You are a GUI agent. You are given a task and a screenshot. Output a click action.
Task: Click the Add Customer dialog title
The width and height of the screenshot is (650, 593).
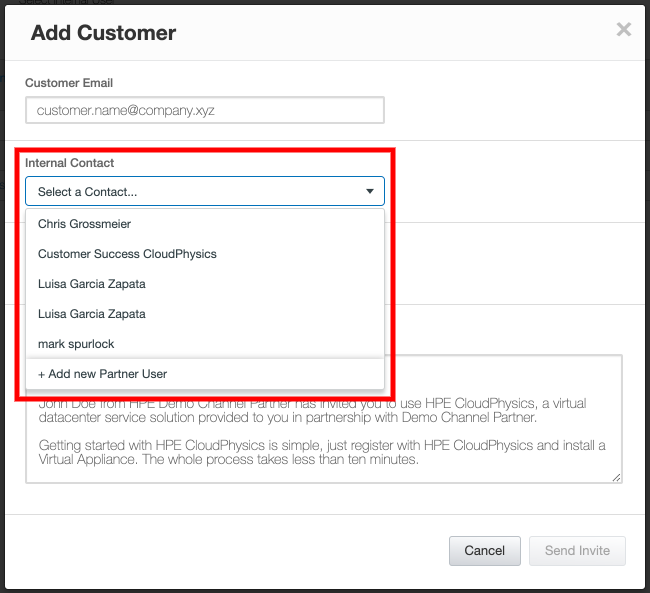click(x=103, y=33)
